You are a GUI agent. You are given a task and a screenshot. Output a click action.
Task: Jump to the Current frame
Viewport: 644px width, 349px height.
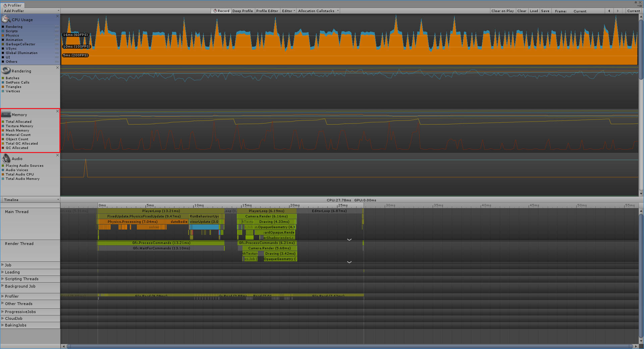click(633, 11)
